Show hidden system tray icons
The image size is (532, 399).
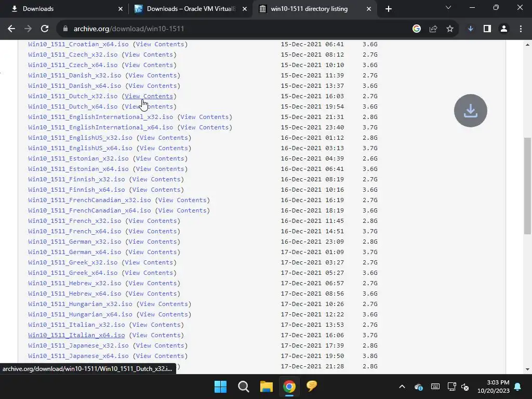coord(402,387)
